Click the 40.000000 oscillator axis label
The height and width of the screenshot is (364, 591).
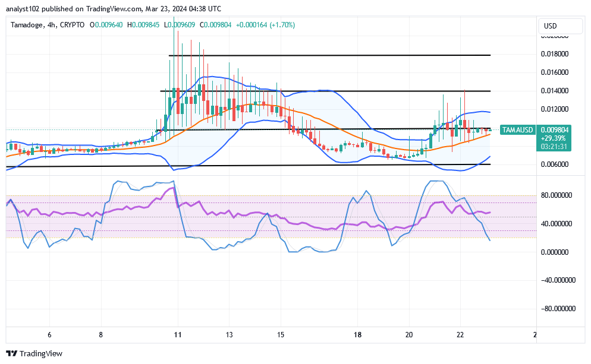click(x=557, y=224)
